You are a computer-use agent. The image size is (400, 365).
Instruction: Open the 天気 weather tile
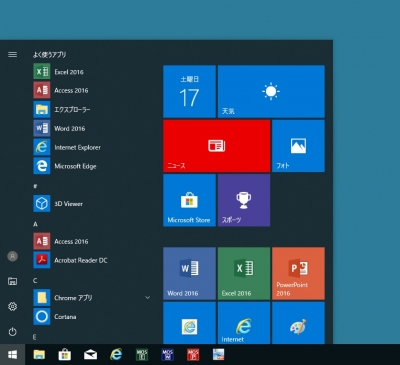[271, 91]
